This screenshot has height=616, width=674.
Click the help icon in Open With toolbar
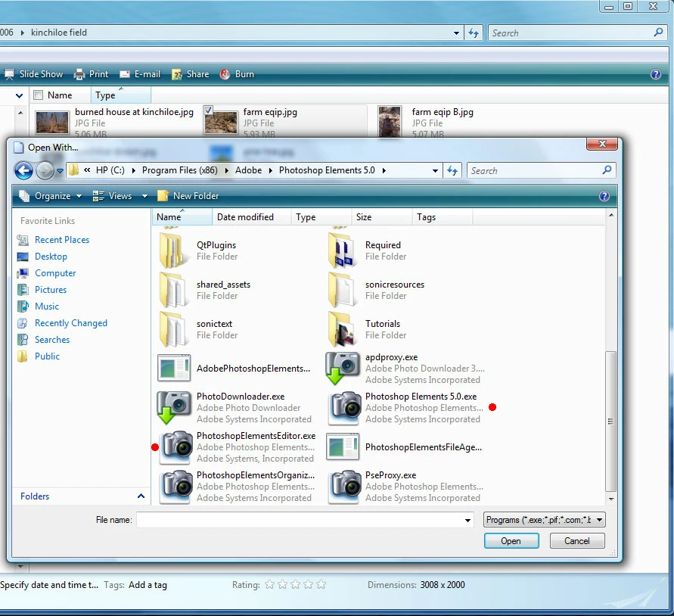(604, 196)
